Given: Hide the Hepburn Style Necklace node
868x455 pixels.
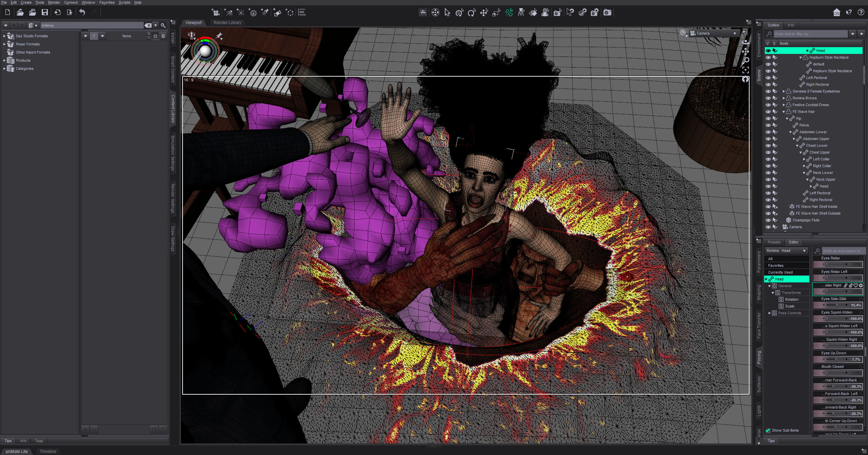Looking at the screenshot, I should click(768, 57).
